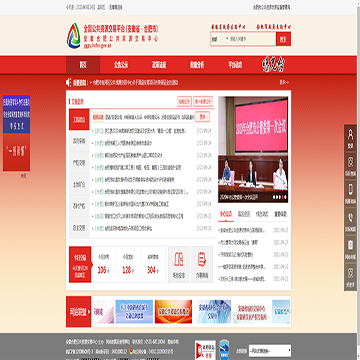Select the 招标公告 sub-tab
This screenshot has height=360, width=360.
[x=98, y=117]
